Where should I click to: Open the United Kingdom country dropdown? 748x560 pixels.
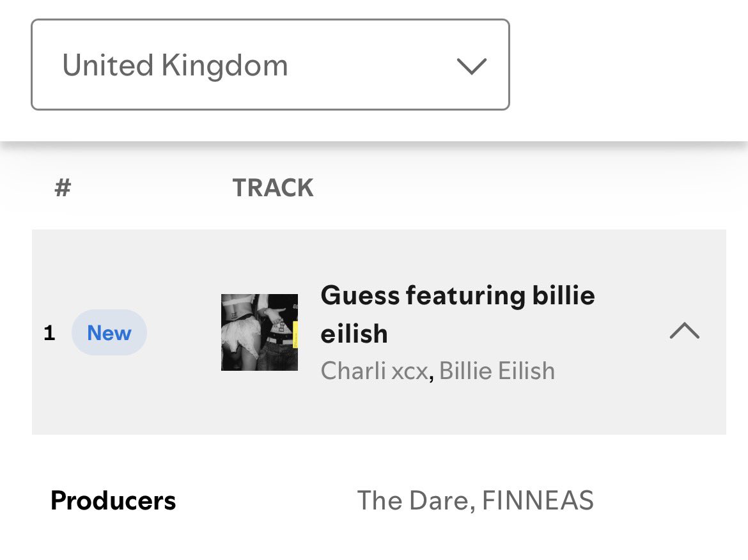pos(270,65)
